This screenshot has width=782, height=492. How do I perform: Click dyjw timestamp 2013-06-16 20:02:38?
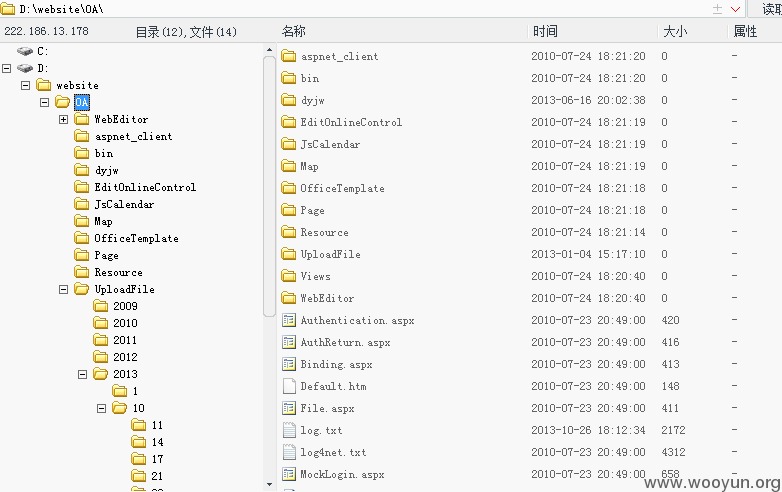588,100
